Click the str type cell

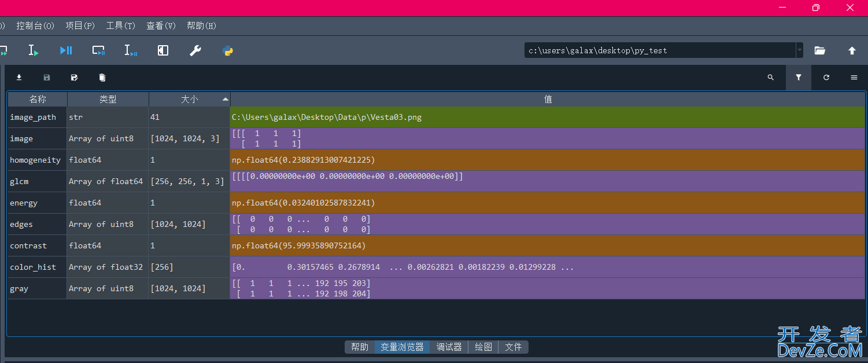108,117
